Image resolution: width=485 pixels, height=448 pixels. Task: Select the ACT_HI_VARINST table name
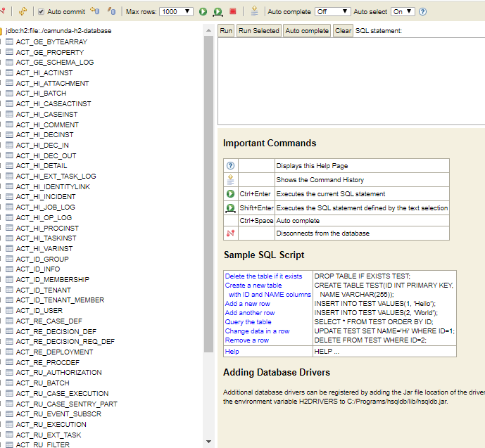pyautogui.click(x=44, y=248)
